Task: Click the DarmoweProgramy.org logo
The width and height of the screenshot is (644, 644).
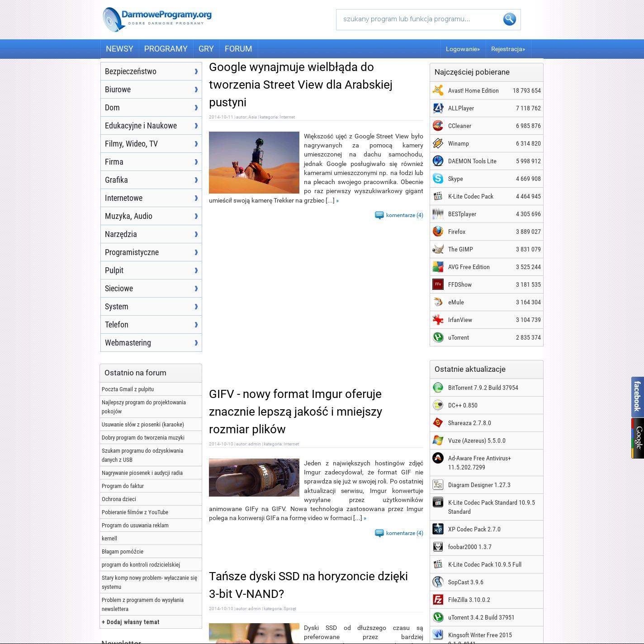Action: coord(157,19)
